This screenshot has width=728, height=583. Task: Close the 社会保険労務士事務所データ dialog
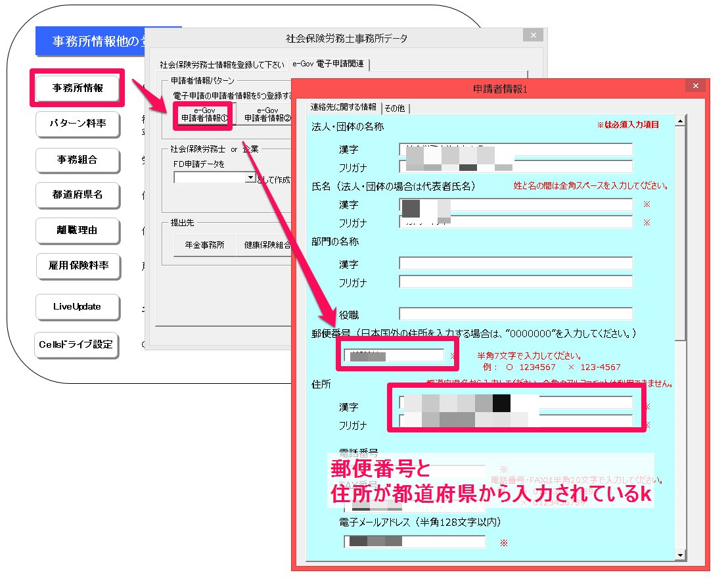(533, 35)
